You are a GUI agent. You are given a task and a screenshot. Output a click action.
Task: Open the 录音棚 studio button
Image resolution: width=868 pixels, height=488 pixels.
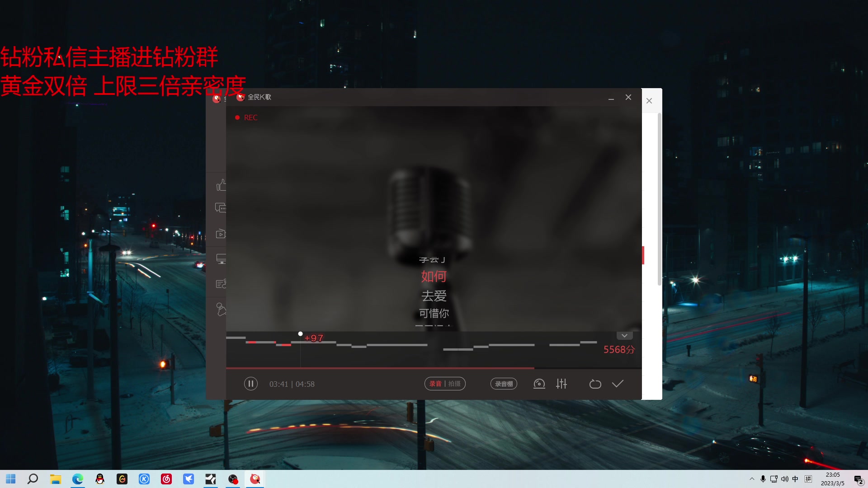tap(504, 384)
